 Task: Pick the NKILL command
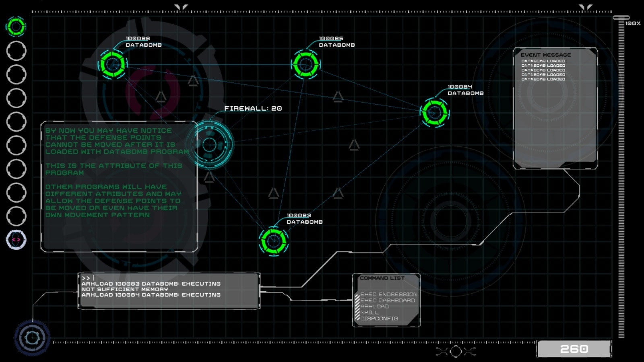point(369,313)
